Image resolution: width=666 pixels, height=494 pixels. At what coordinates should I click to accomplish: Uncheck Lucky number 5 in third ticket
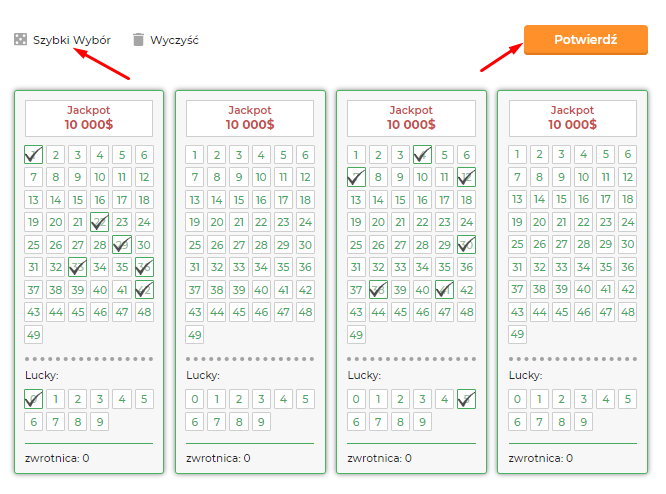467,399
